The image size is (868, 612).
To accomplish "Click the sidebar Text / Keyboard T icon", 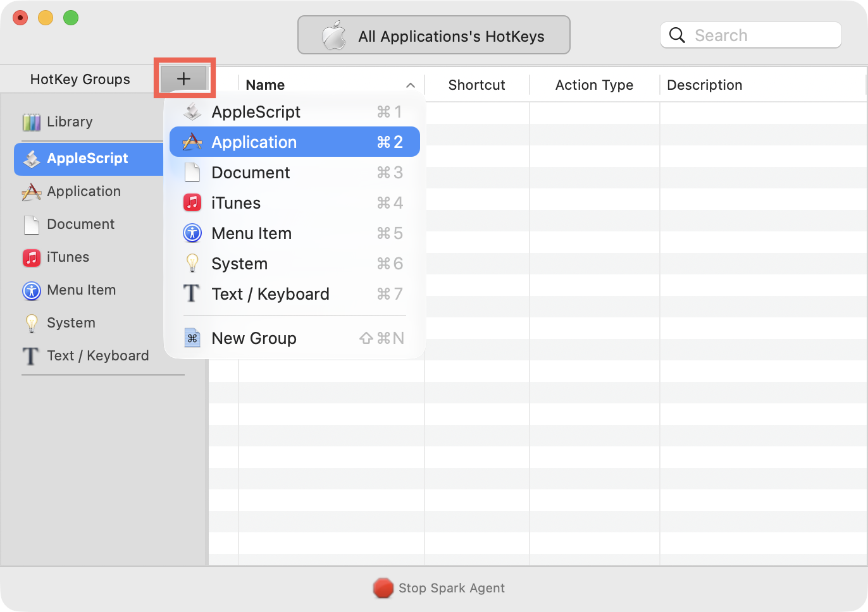I will 31,356.
